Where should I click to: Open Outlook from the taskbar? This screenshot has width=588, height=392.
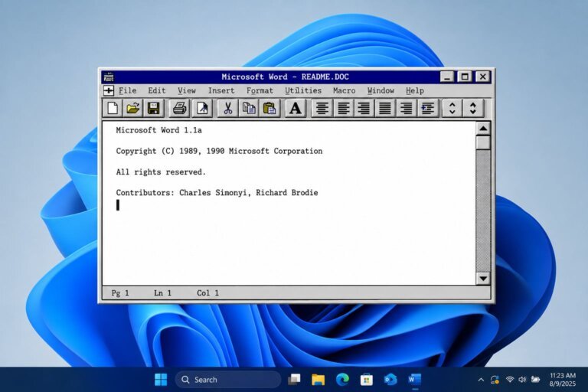(390, 380)
